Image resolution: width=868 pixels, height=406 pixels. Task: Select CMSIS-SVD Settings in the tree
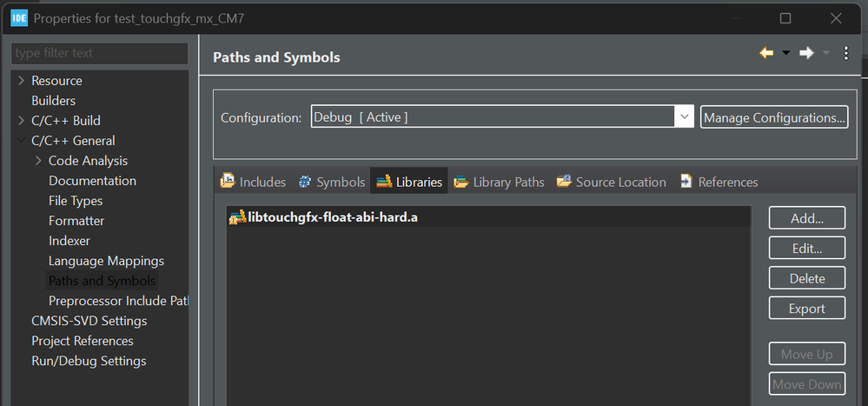pyautogui.click(x=89, y=321)
